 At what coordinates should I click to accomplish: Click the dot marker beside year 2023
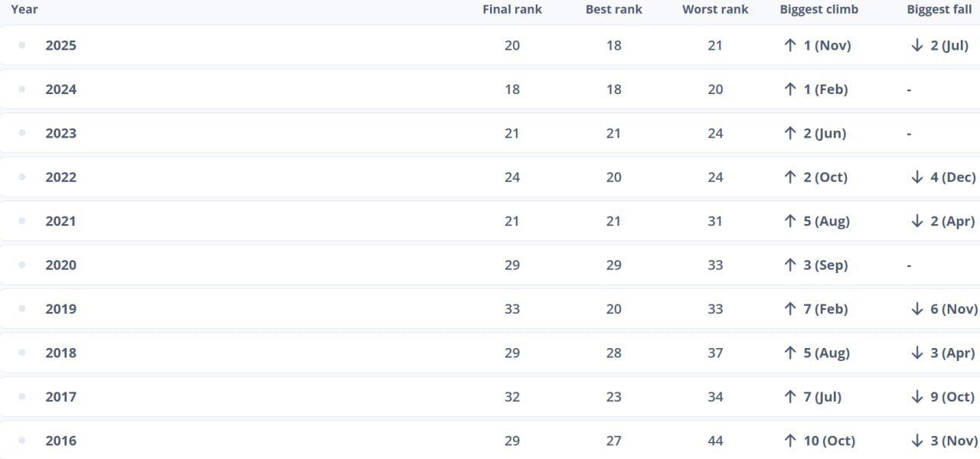(22, 133)
